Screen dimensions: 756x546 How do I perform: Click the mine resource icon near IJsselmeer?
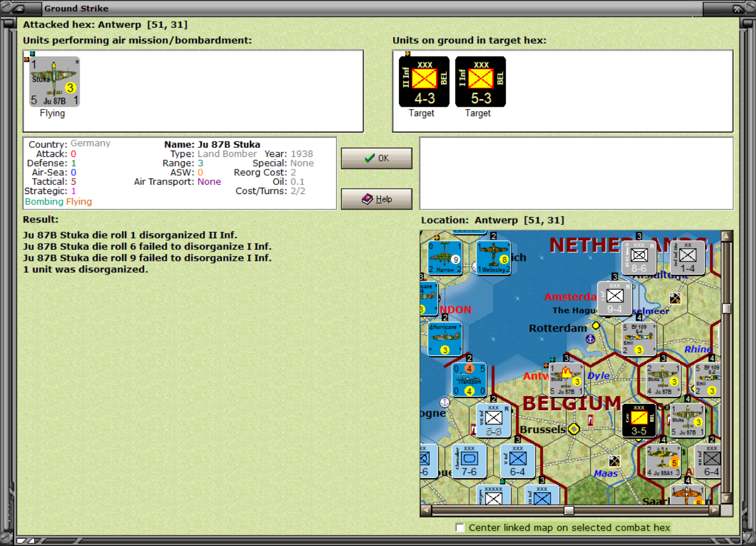click(x=675, y=298)
